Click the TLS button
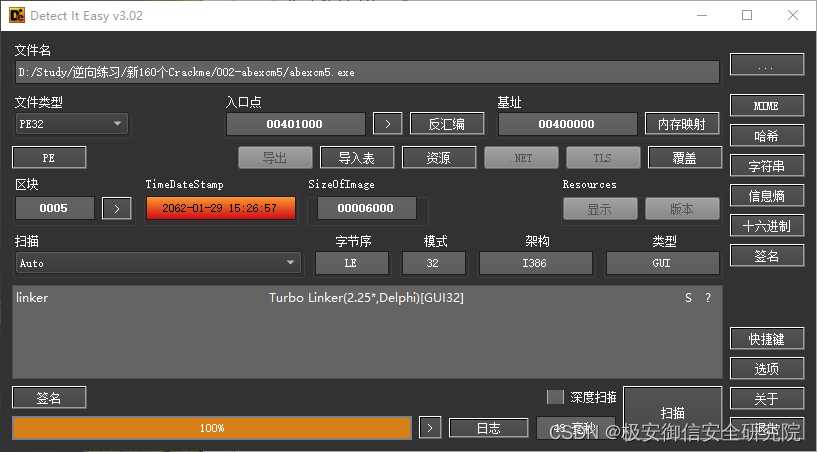This screenshot has height=452, width=817. 603,158
